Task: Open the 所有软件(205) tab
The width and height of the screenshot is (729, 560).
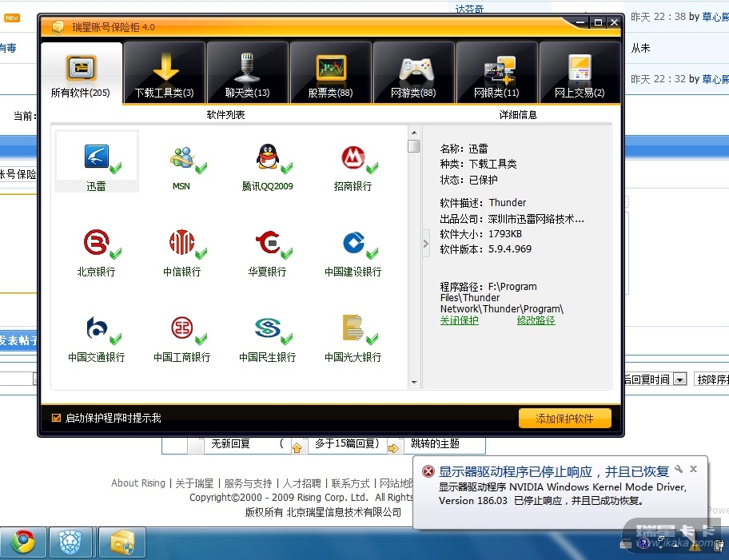Action: tap(82, 73)
